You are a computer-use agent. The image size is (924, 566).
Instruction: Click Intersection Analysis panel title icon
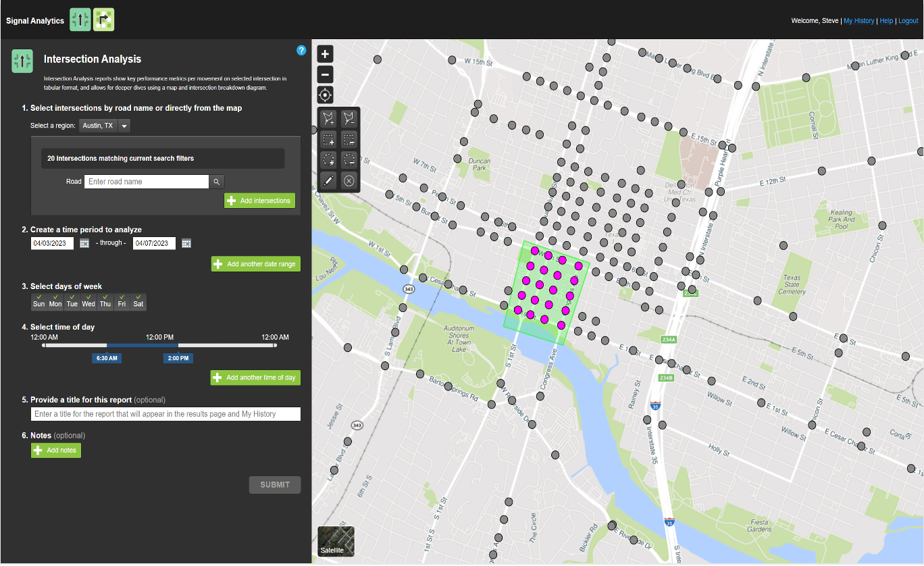tap(22, 61)
